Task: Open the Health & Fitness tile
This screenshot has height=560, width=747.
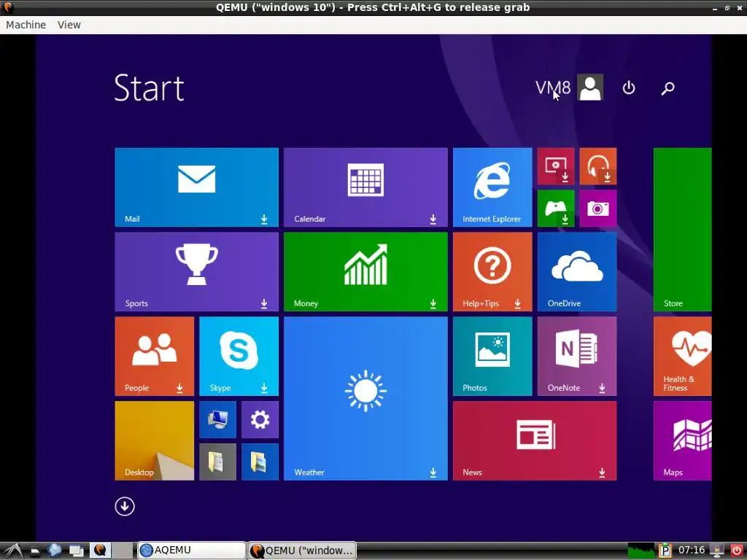Action: click(x=682, y=356)
